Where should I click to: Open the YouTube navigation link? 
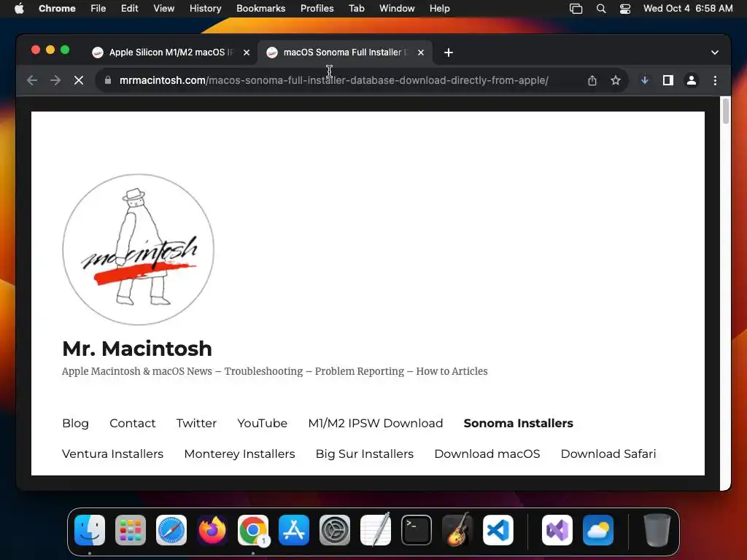(x=262, y=424)
